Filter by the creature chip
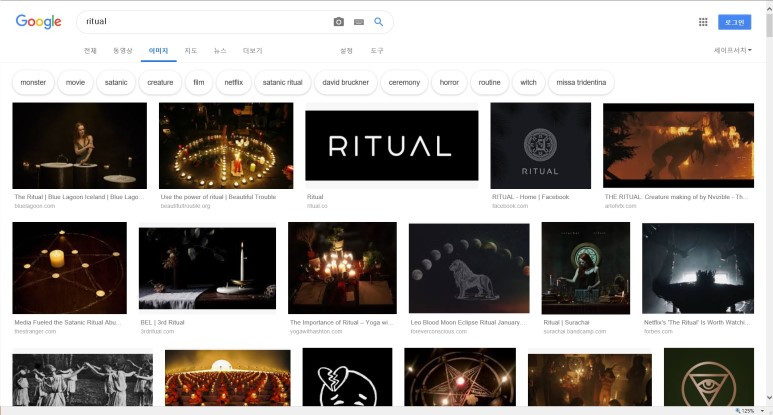Screen dimensions: 773x415 [160, 82]
